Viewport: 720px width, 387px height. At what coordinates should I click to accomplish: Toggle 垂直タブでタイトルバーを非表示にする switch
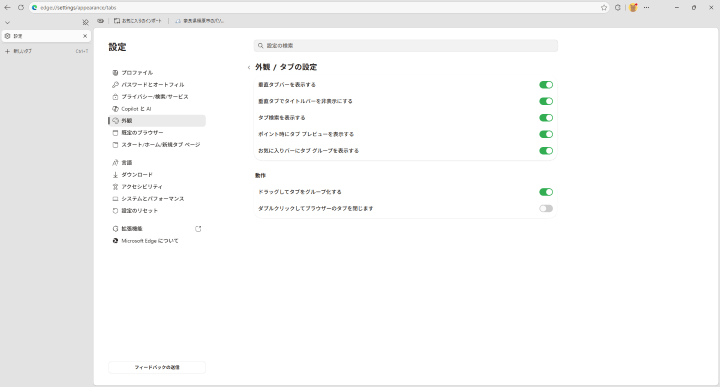click(546, 101)
